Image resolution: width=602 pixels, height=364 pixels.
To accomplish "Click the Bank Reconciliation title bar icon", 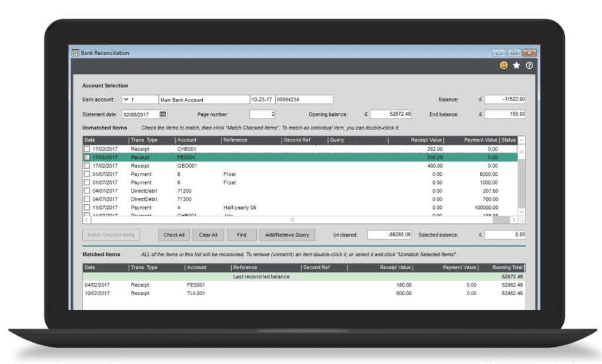I will coord(76,53).
